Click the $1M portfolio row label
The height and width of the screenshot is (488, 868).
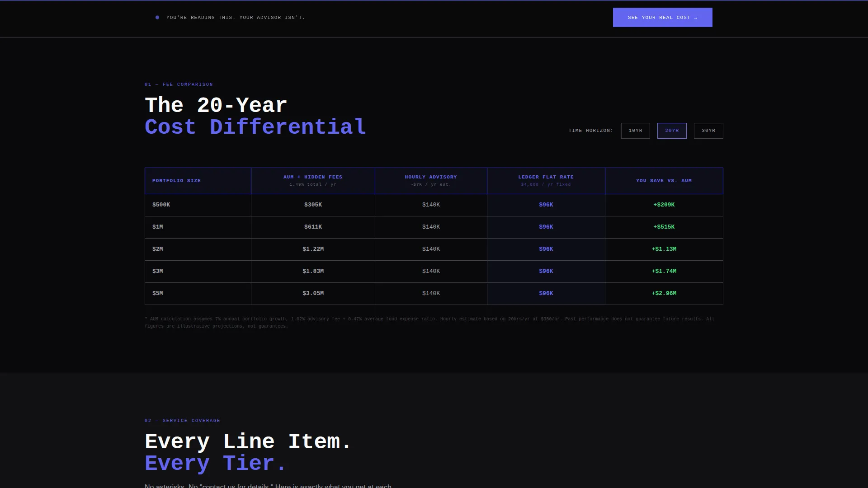tap(158, 227)
